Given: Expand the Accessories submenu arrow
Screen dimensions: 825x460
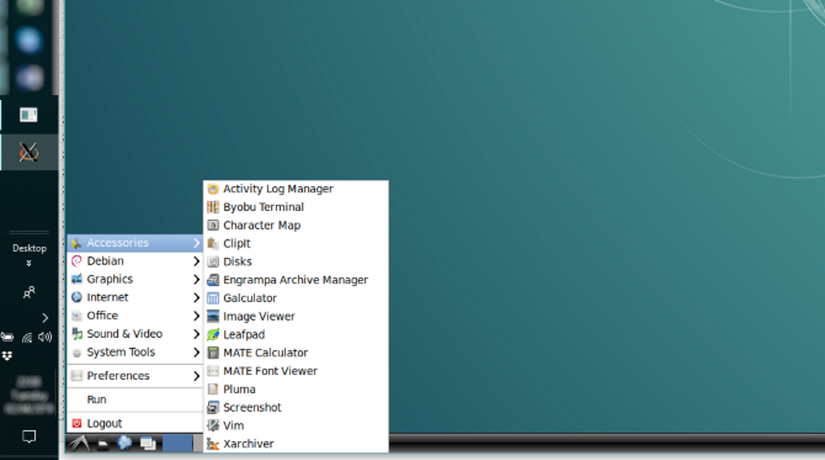Looking at the screenshot, I should coord(196,243).
